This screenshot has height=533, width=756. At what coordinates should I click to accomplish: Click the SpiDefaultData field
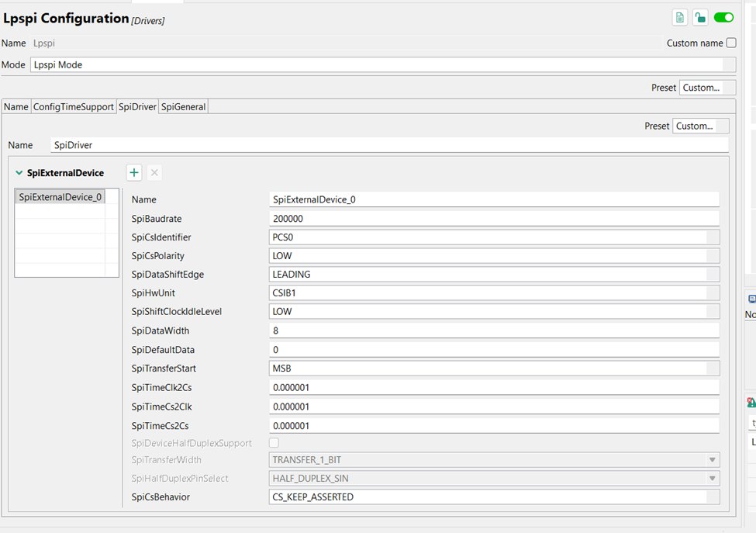[x=494, y=350]
